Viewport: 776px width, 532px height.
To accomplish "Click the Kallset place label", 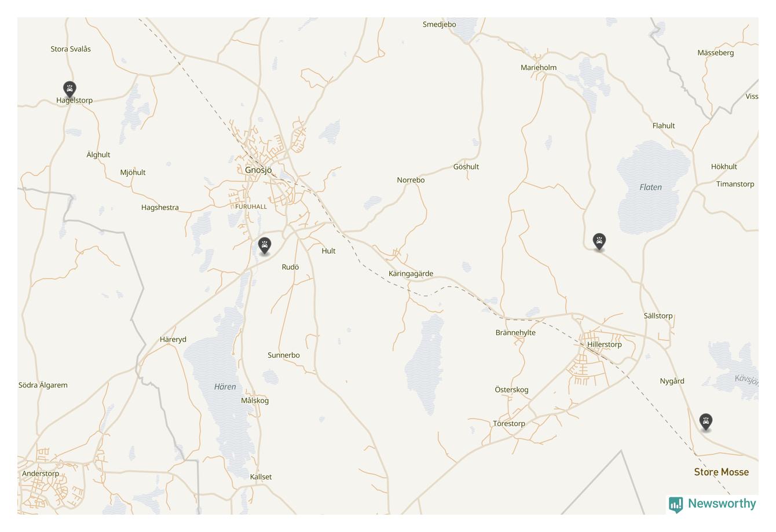I will [x=261, y=477].
